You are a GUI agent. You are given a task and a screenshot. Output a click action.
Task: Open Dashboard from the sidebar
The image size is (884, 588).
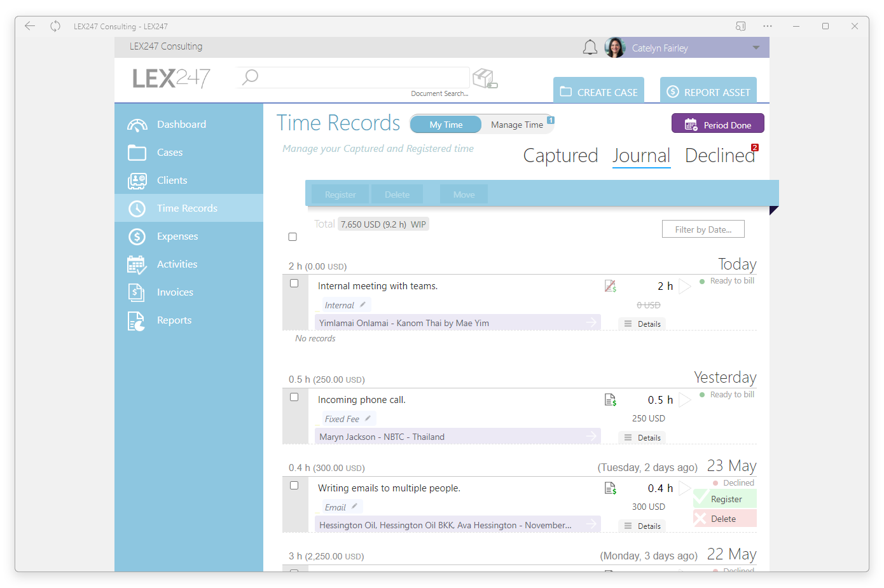point(189,125)
